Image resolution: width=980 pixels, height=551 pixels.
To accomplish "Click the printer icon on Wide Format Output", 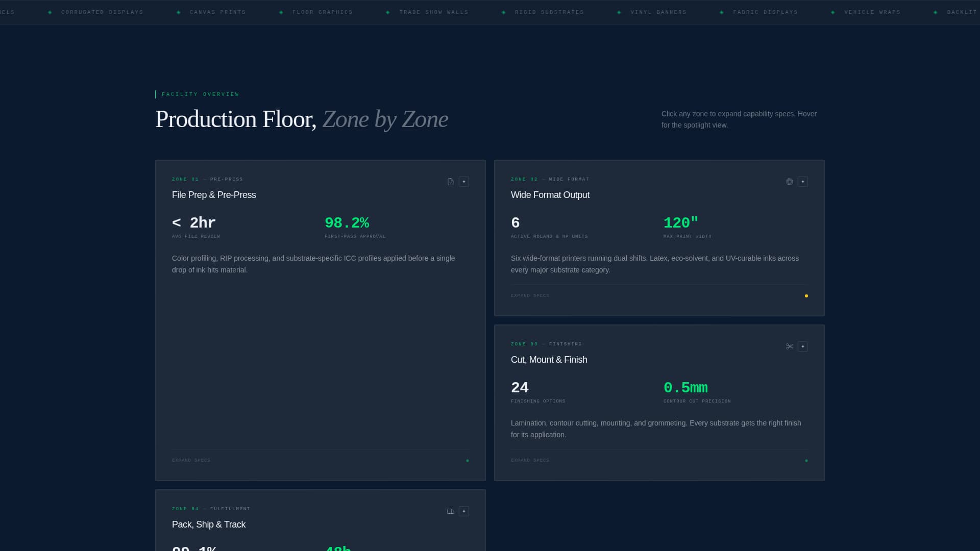I will click(x=789, y=182).
